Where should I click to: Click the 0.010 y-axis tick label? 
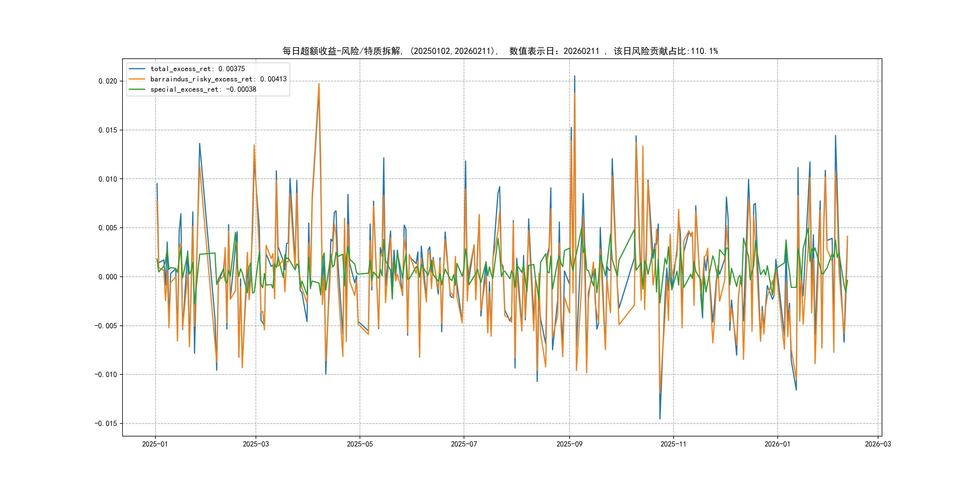coord(108,179)
